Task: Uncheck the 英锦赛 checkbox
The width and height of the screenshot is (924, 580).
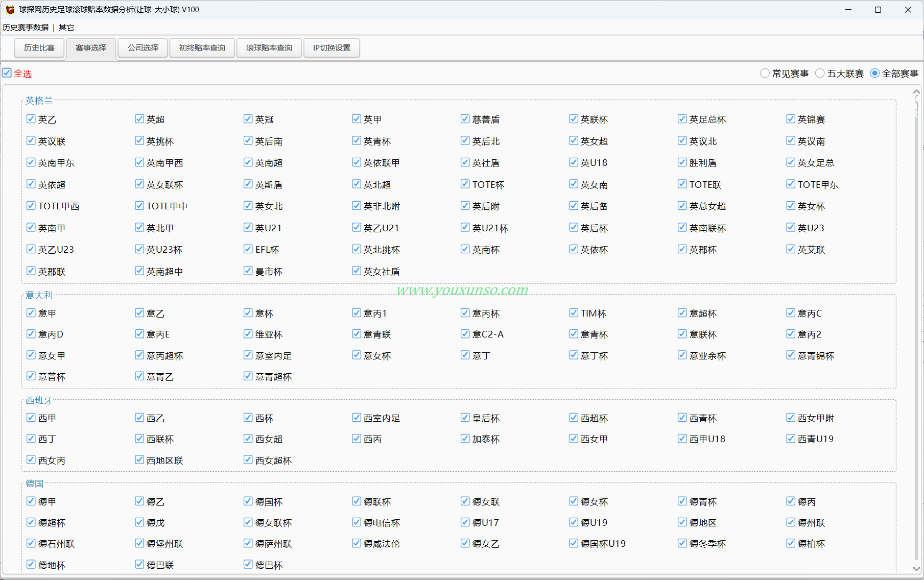Action: click(x=791, y=119)
